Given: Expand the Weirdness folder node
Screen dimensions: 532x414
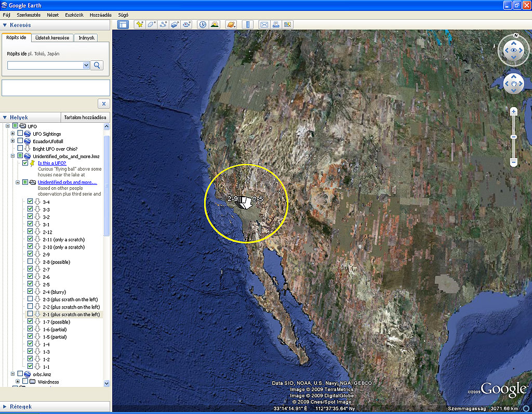Looking at the screenshot, I should 18,381.
